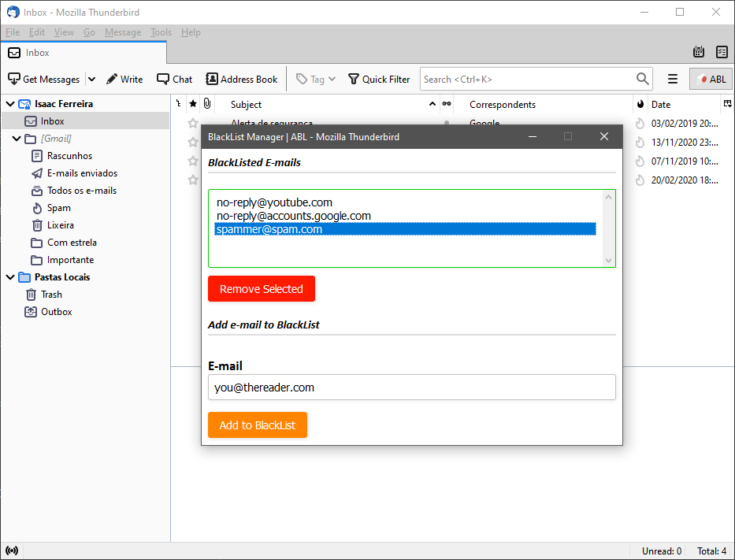This screenshot has height=560, width=735.
Task: Open the Go menu
Action: click(x=89, y=32)
